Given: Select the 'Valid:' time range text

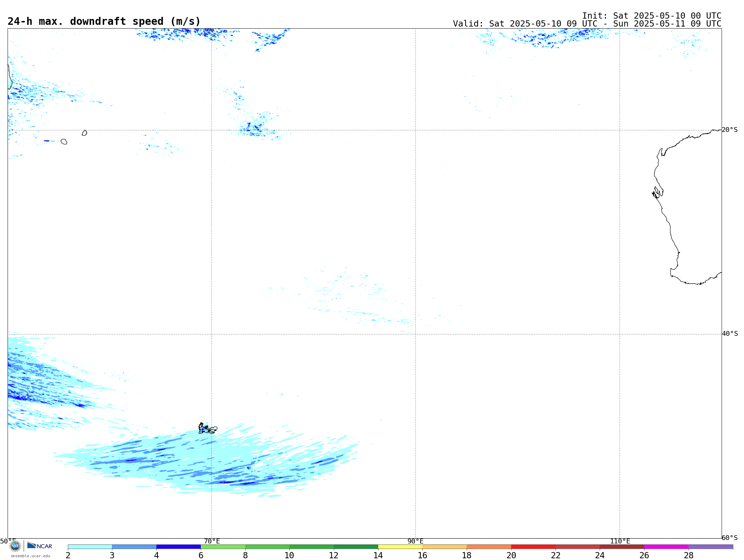Looking at the screenshot, I should [x=587, y=24].
